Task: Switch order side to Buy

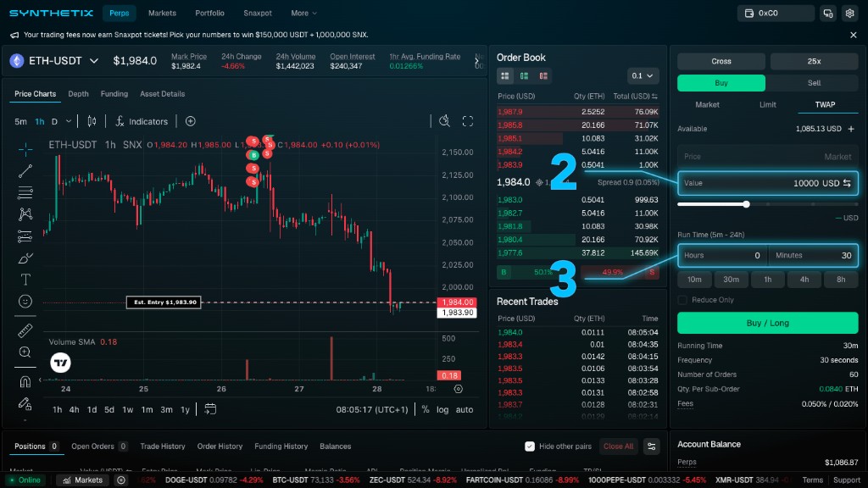Action: 721,83
